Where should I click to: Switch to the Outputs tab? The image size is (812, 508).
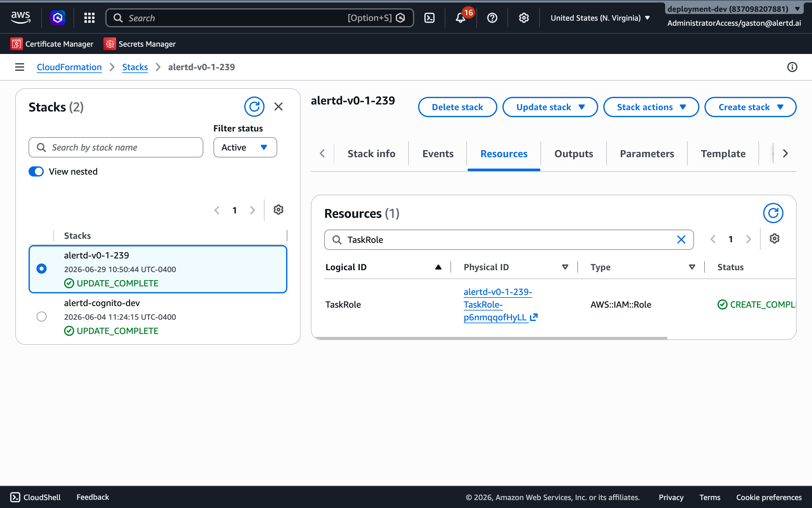(x=573, y=154)
